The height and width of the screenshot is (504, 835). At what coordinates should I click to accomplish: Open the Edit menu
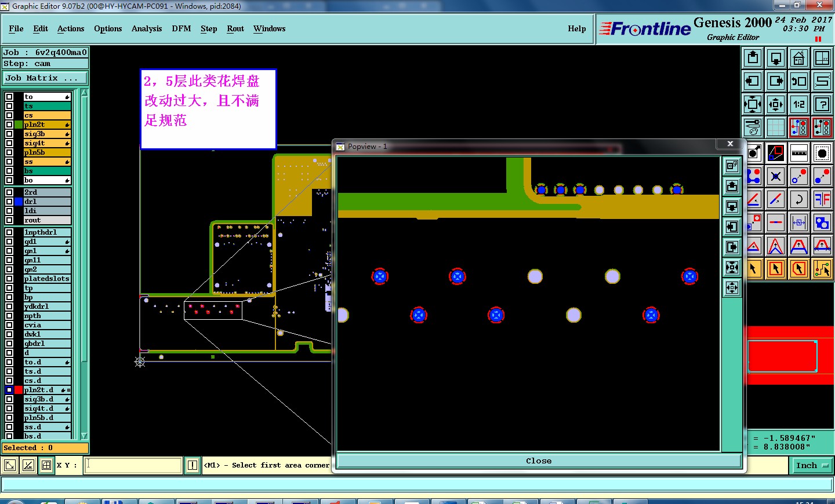(x=41, y=28)
